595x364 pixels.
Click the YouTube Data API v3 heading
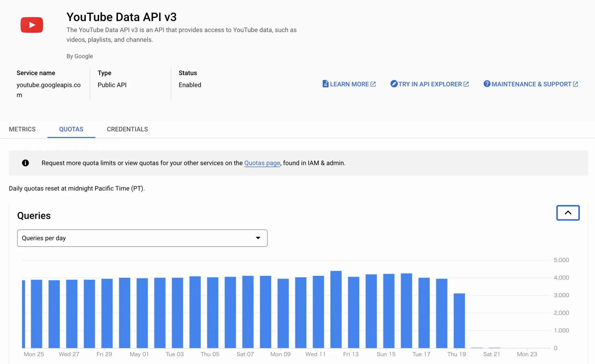click(x=121, y=17)
